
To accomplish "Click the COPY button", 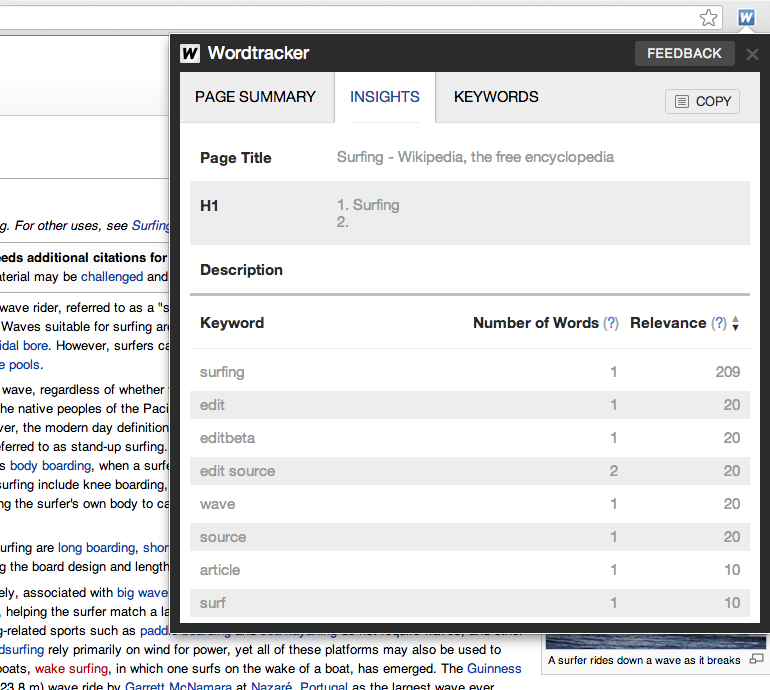I will pos(702,101).
